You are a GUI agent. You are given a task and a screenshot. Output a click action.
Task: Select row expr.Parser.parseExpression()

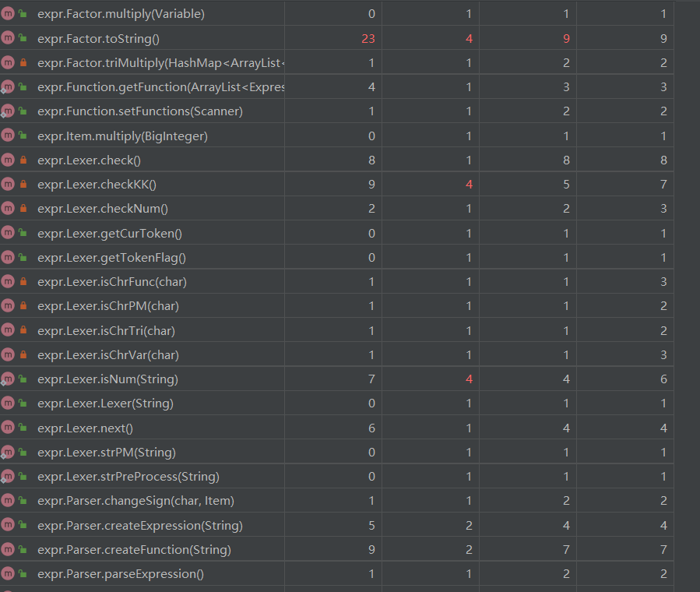337,573
